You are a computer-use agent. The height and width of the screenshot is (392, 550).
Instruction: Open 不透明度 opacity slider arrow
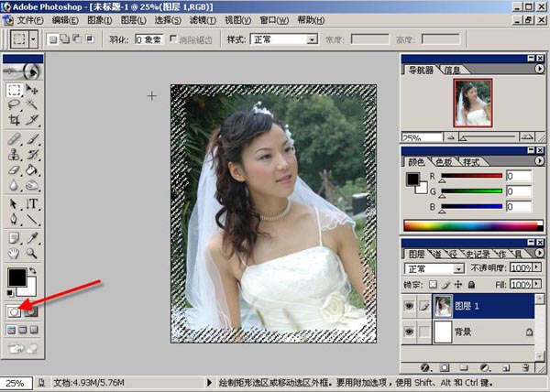click(x=536, y=267)
